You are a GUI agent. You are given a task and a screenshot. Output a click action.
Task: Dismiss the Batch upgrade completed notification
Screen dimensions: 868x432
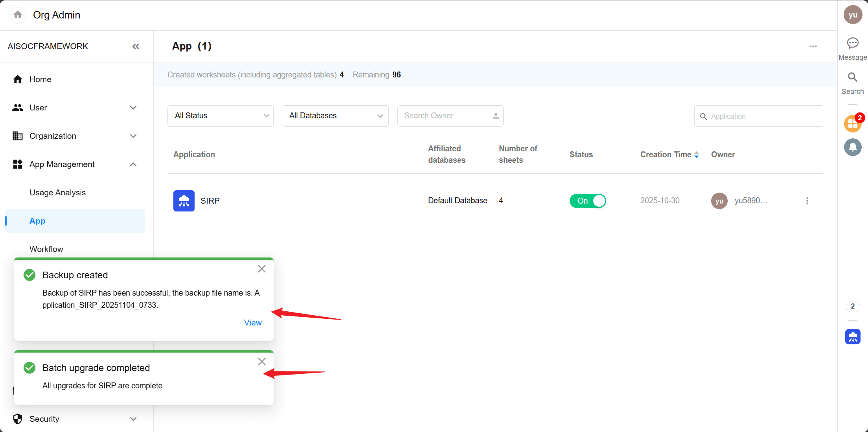(262, 362)
